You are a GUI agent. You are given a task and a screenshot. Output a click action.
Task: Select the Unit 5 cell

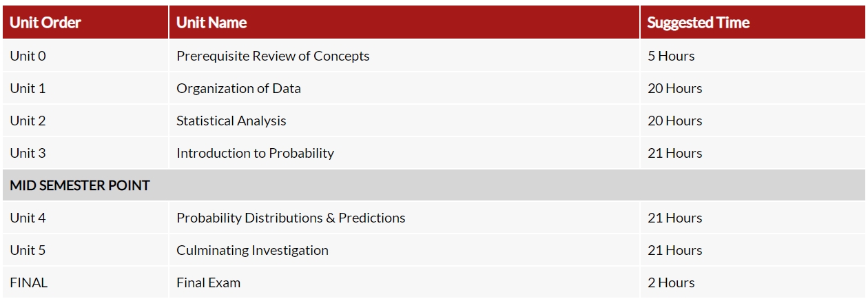coord(85,250)
